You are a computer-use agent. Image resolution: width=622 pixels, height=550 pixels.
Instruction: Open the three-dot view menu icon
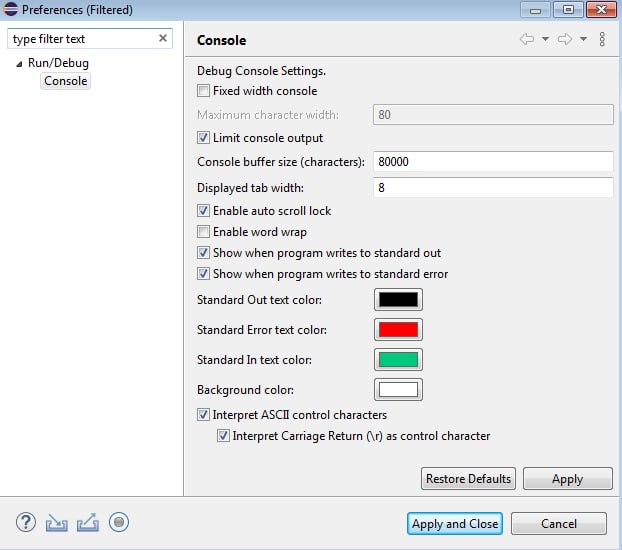[x=602, y=39]
